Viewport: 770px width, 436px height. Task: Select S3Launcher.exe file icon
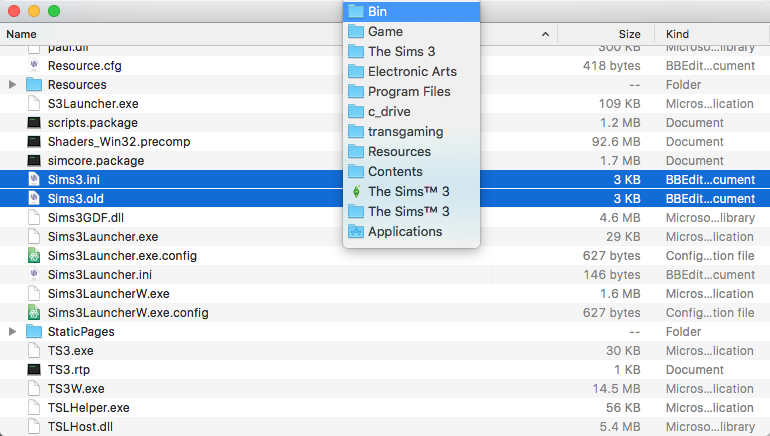tap(34, 104)
